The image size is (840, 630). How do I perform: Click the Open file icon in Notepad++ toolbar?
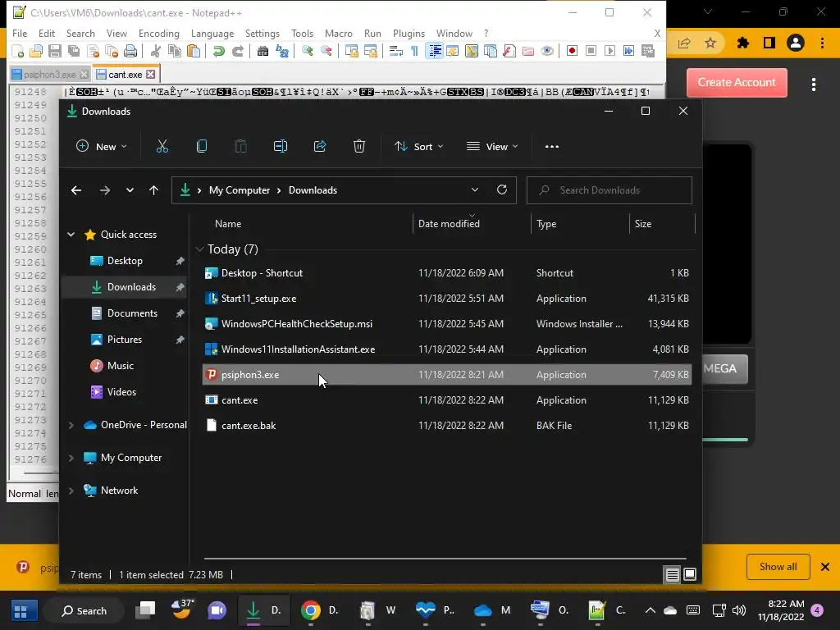(x=36, y=51)
